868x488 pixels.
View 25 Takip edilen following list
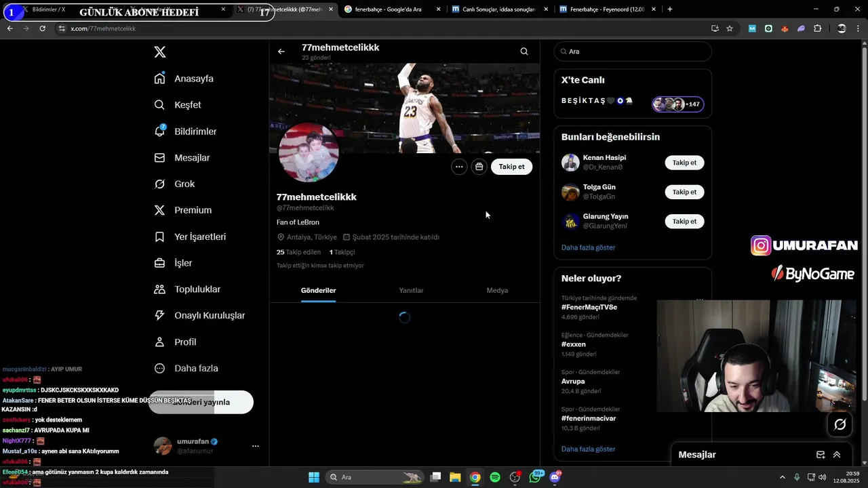(x=298, y=252)
